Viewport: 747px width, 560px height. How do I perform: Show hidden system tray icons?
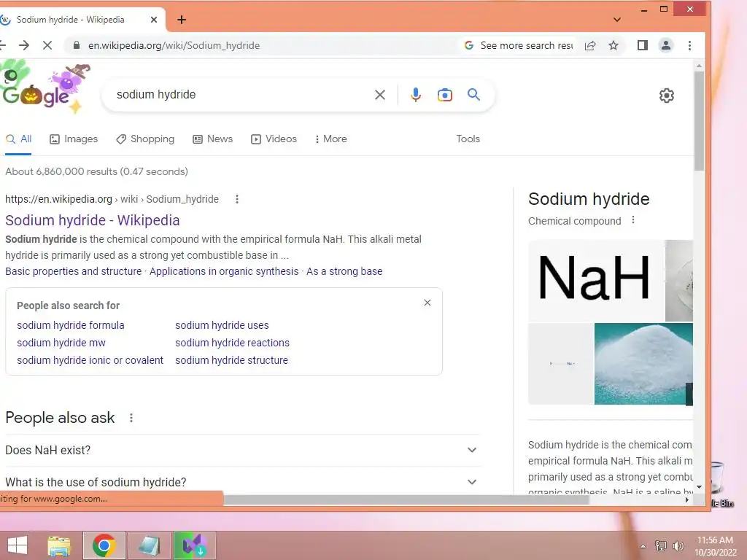[x=643, y=546]
